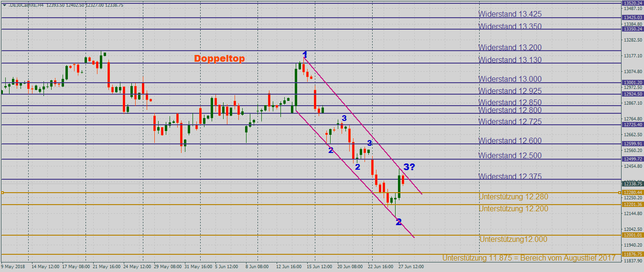This screenshot has width=644, height=272.
Task: Click the Widerstand 12.925 label
Action: click(x=510, y=91)
